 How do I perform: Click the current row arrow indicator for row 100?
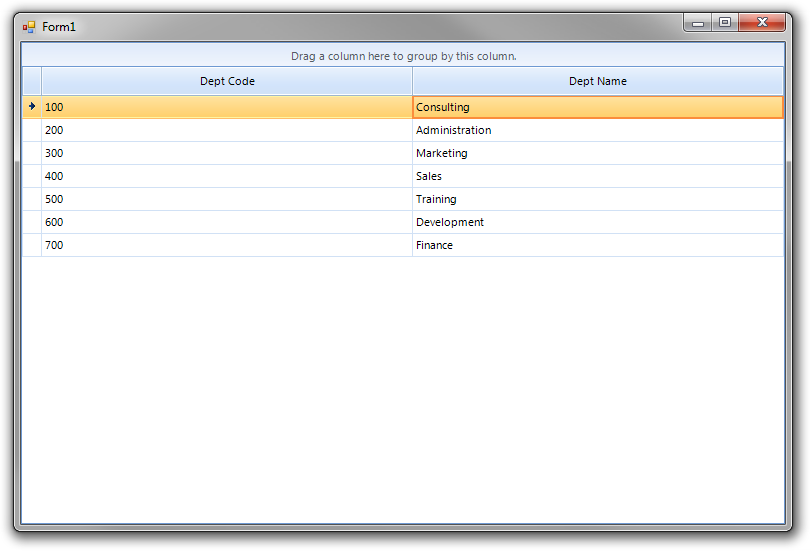[x=32, y=107]
